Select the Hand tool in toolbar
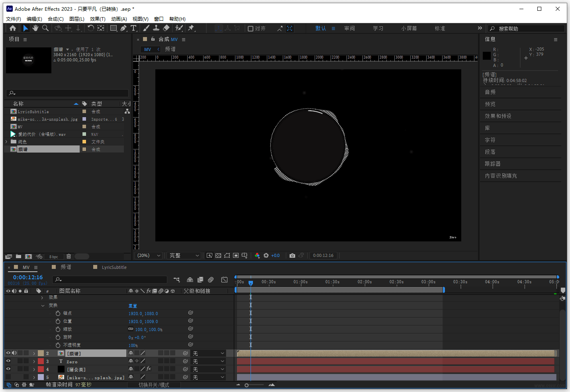The image size is (570, 392). pos(35,28)
